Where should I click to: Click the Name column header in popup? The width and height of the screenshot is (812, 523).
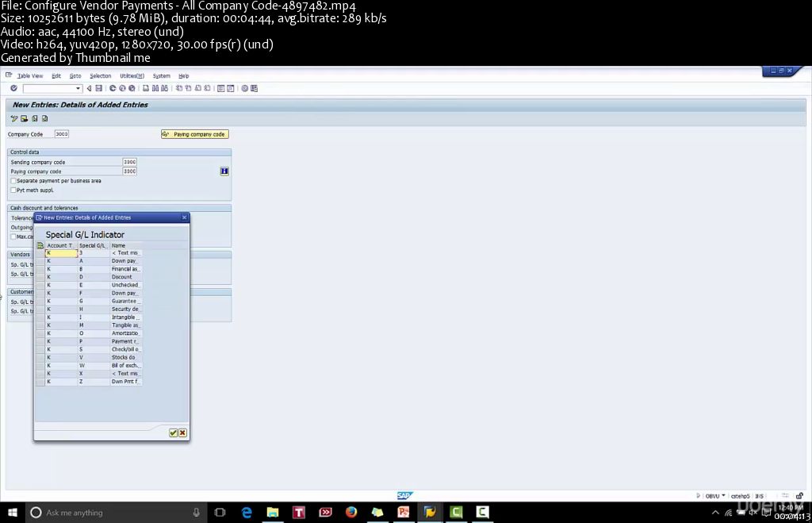[x=126, y=246]
